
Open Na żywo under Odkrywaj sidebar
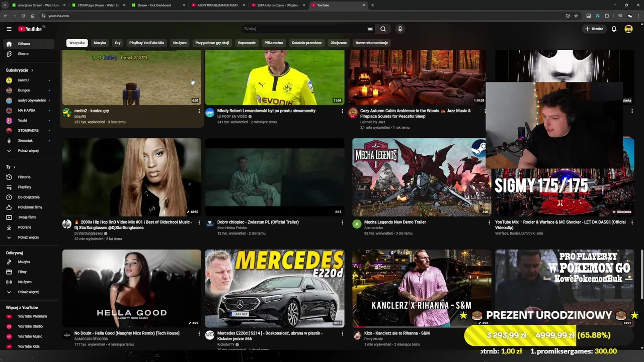[x=28, y=282]
